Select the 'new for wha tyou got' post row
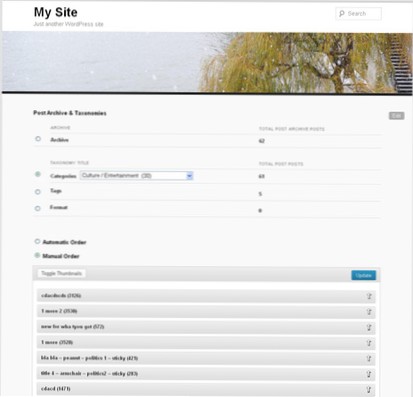413x397 pixels. click(x=206, y=327)
